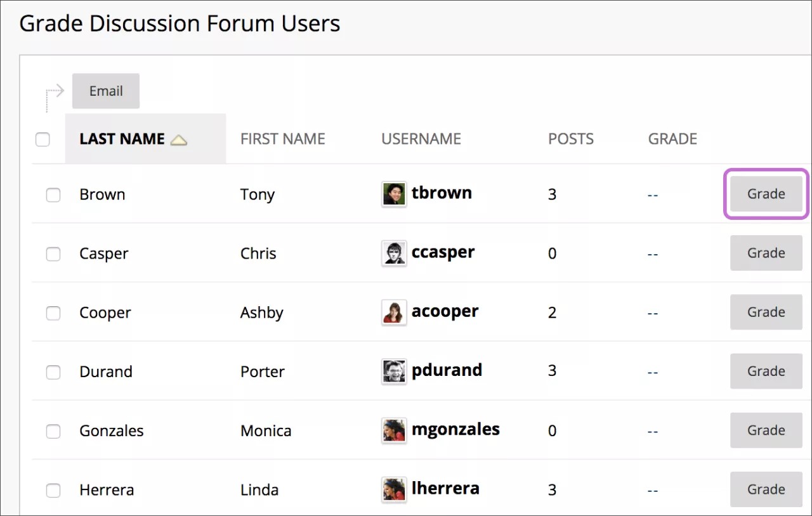
Task: Click the Username column header
Action: (x=421, y=138)
